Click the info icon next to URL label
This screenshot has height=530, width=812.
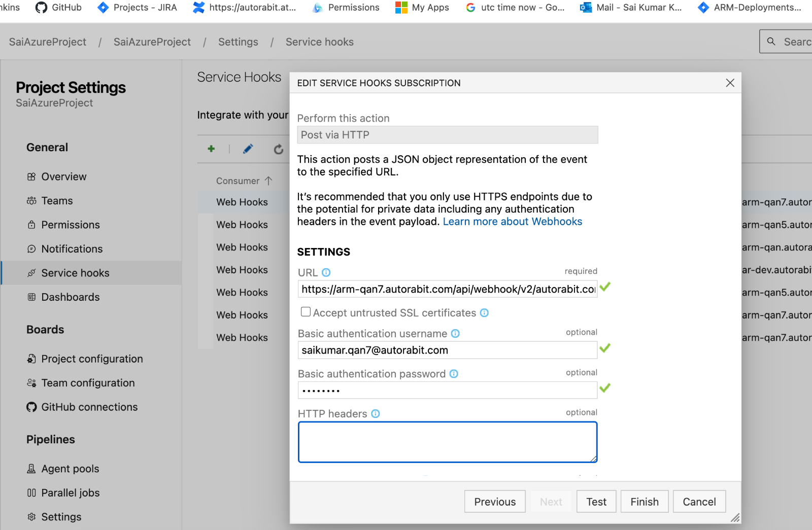tap(326, 272)
